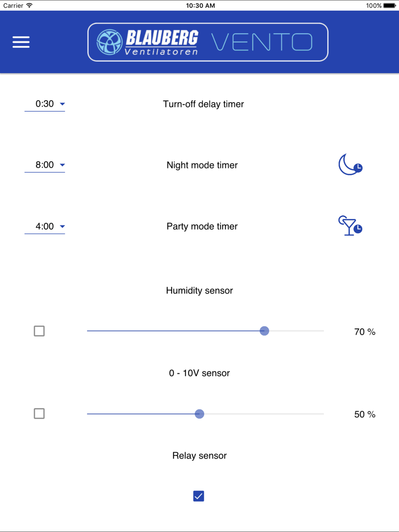Tap the VENTO logo text
Screen dimensions: 399x532
(x=262, y=42)
